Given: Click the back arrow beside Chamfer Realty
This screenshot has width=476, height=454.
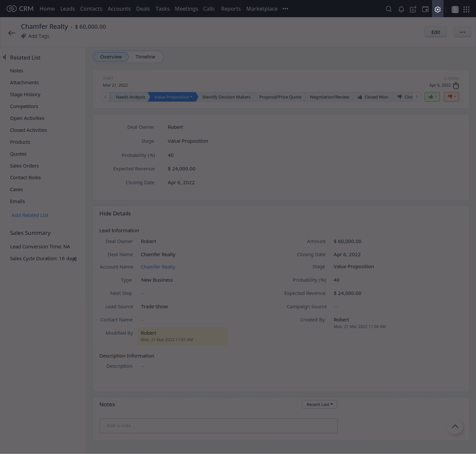Looking at the screenshot, I should tap(12, 33).
